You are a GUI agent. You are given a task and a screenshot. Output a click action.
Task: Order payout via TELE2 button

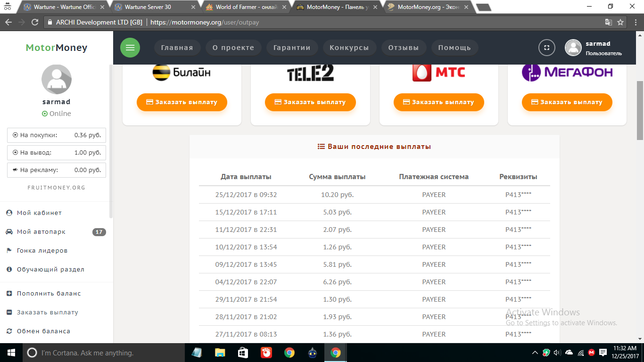[310, 102]
